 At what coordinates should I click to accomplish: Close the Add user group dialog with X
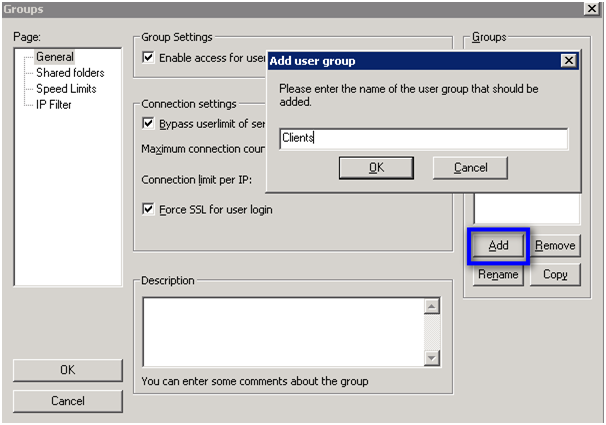569,61
